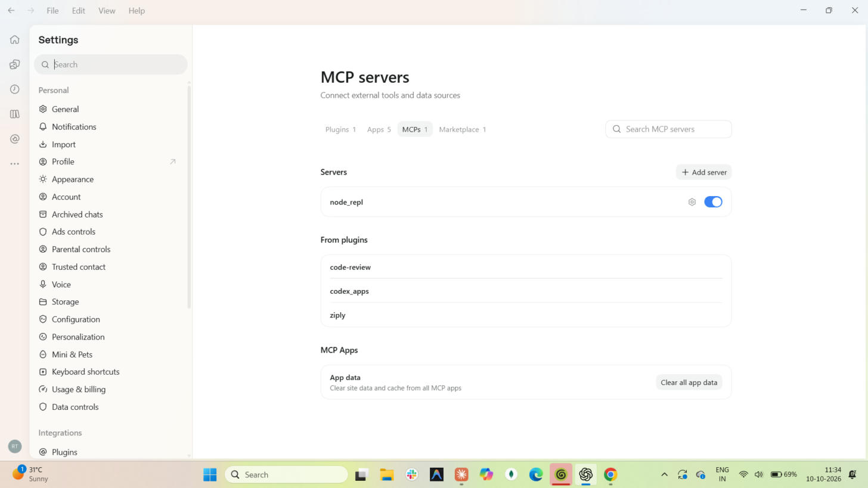Select the codex_apps plugin row
Viewport: 868px width, 488px height.
coord(526,291)
